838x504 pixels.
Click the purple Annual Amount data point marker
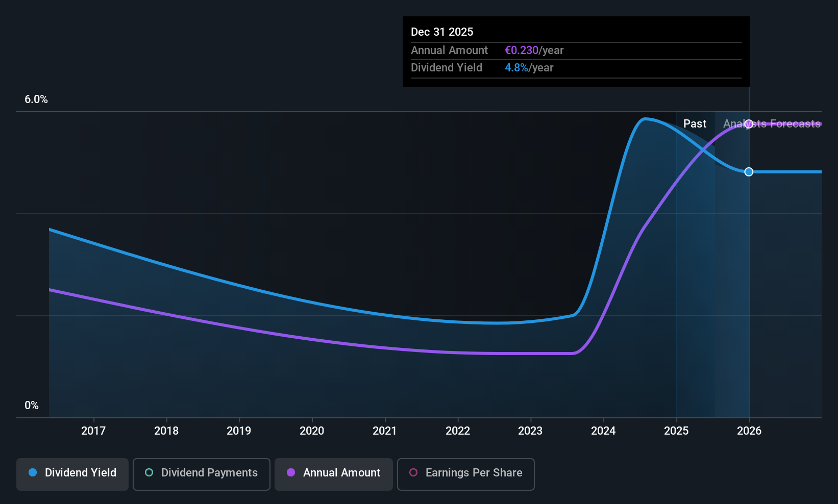coord(749,124)
